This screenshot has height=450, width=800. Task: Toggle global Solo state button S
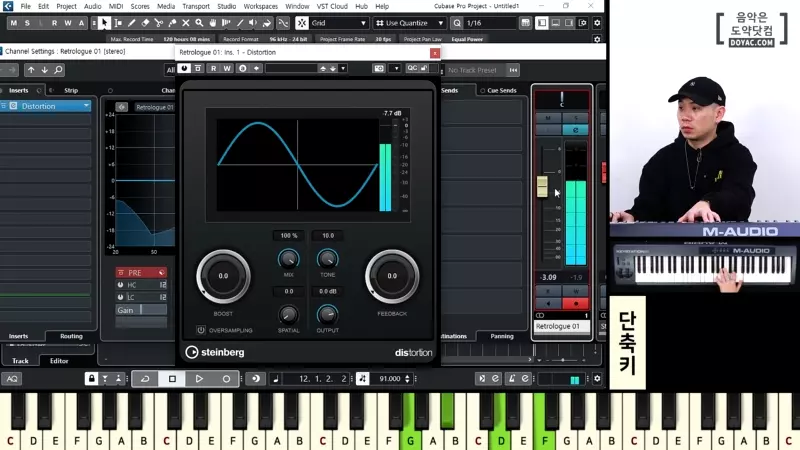27,23
